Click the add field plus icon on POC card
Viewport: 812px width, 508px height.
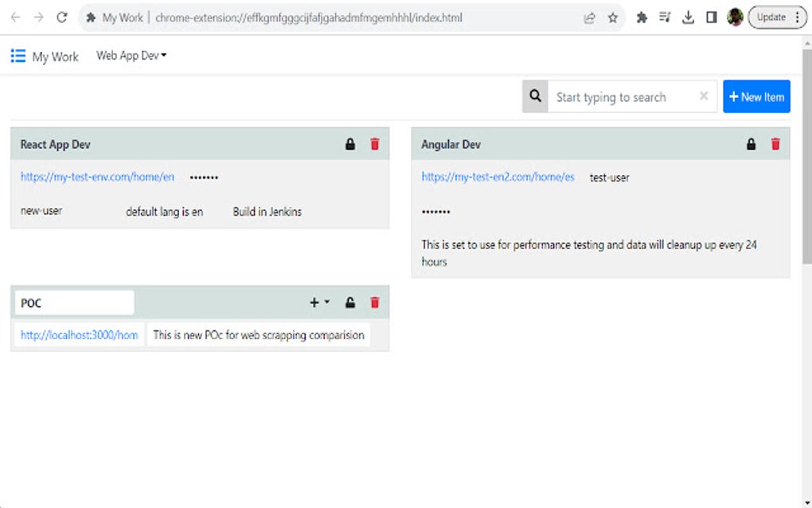click(314, 303)
